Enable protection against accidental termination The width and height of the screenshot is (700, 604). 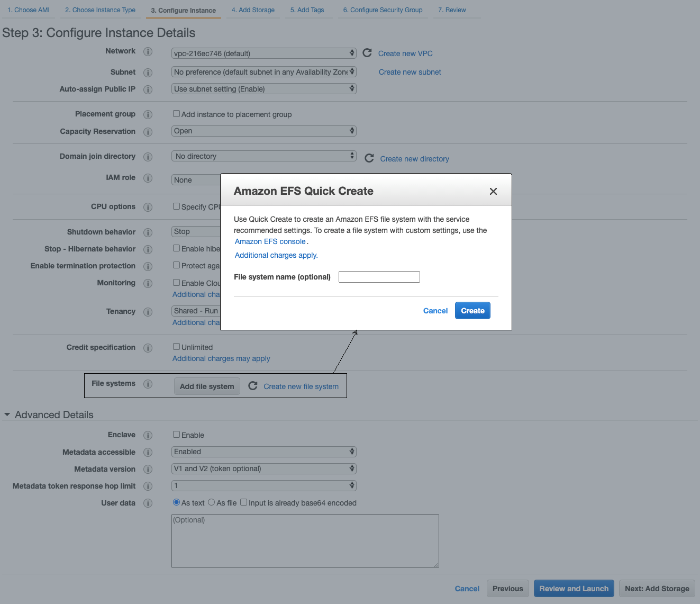click(176, 265)
